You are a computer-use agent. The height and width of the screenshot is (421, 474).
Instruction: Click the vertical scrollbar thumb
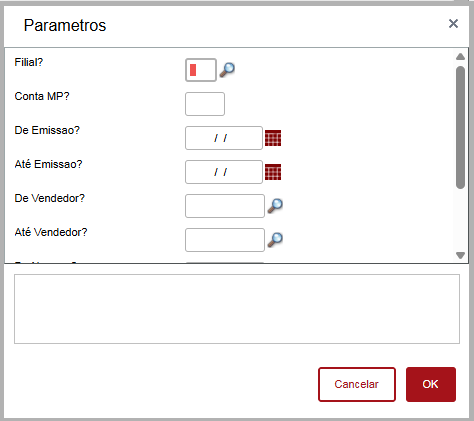pos(460,128)
